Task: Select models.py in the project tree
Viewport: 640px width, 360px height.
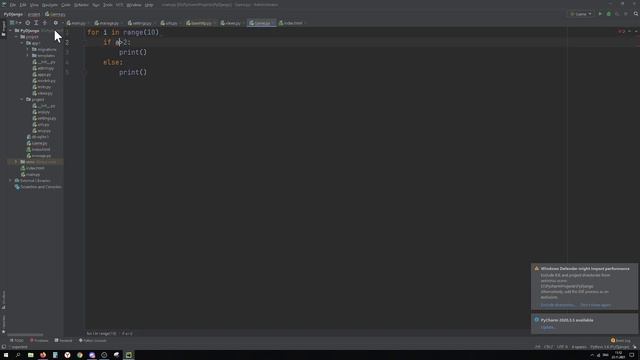Action: (x=44, y=81)
